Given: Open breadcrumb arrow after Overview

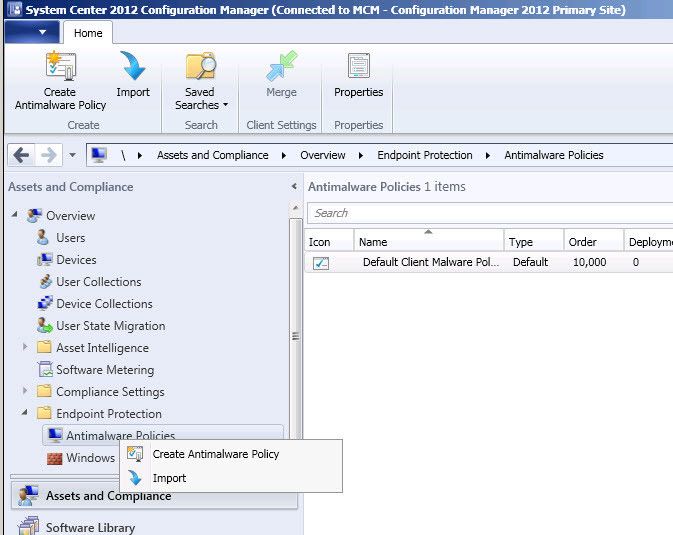Looking at the screenshot, I should pyautogui.click(x=361, y=155).
